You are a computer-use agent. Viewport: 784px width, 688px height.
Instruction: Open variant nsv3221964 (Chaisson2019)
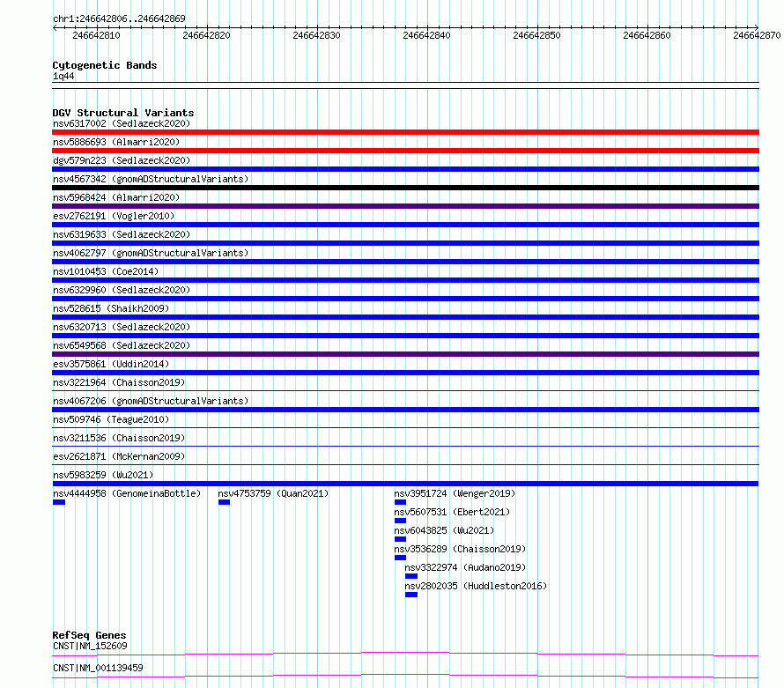119,382
